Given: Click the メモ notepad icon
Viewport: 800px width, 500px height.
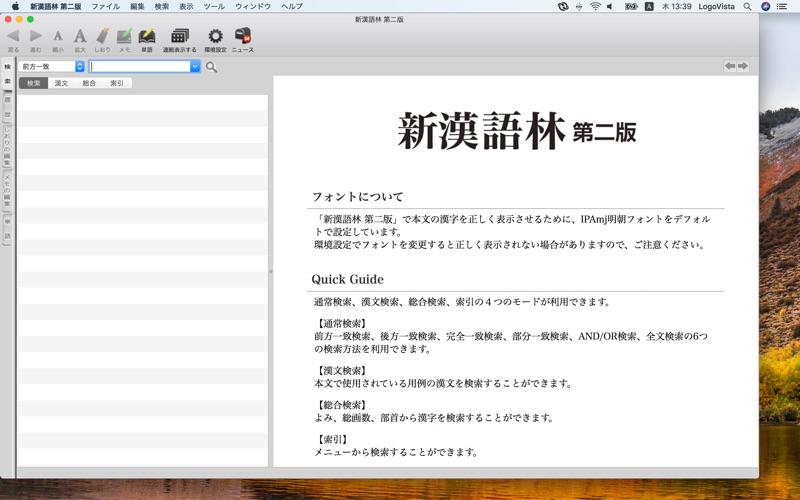Looking at the screenshot, I should pyautogui.click(x=124, y=37).
